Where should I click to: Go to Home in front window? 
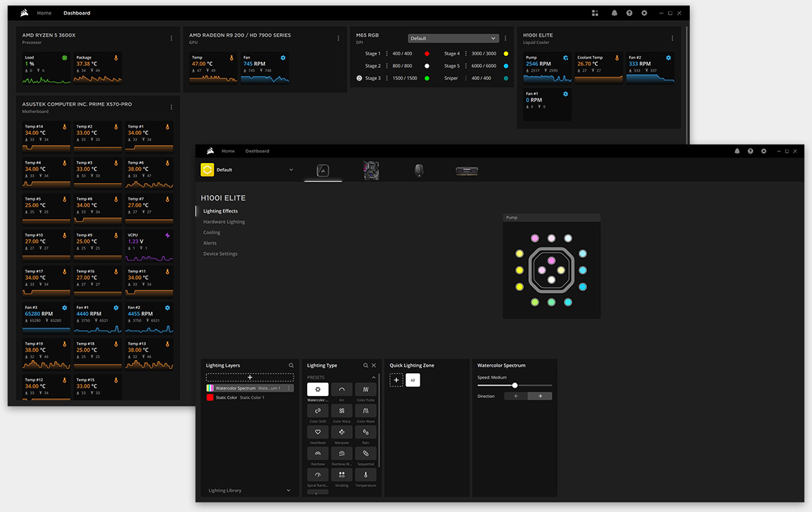pyautogui.click(x=228, y=151)
